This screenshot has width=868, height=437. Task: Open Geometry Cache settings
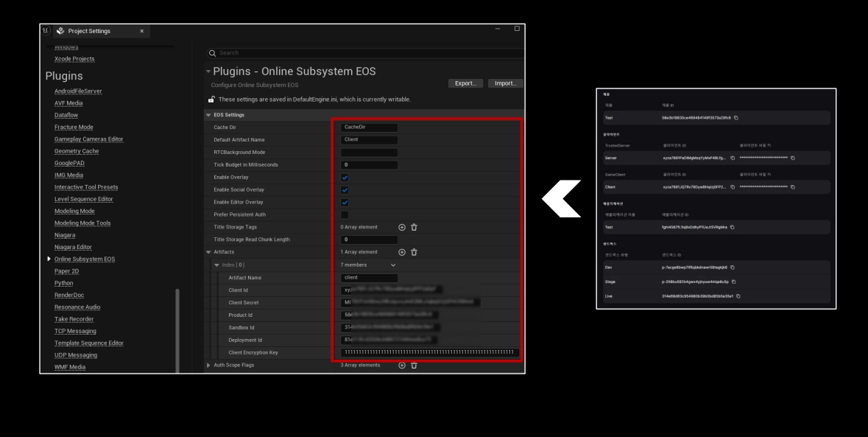[77, 151]
